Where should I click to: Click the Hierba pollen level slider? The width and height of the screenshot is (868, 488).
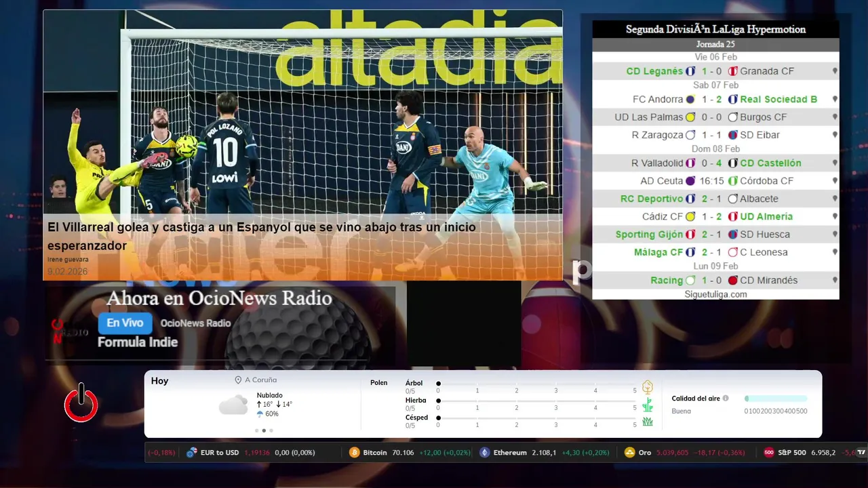click(x=536, y=401)
